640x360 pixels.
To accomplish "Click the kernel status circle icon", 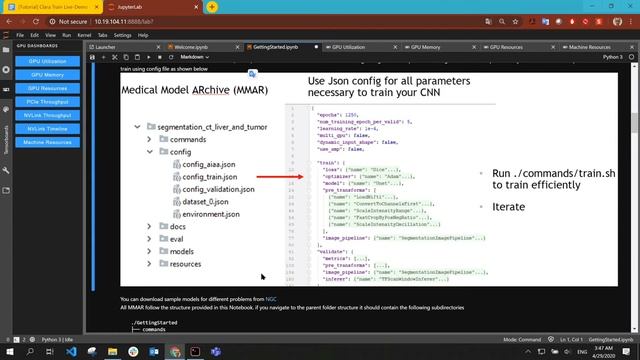I will tap(631, 57).
